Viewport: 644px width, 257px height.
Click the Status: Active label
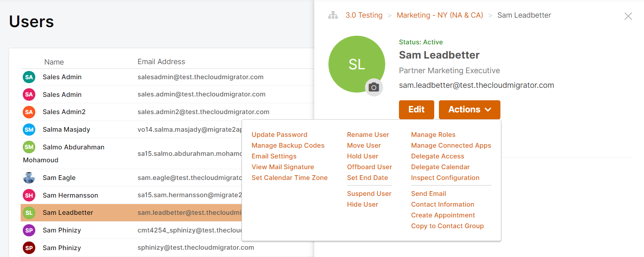tap(421, 42)
